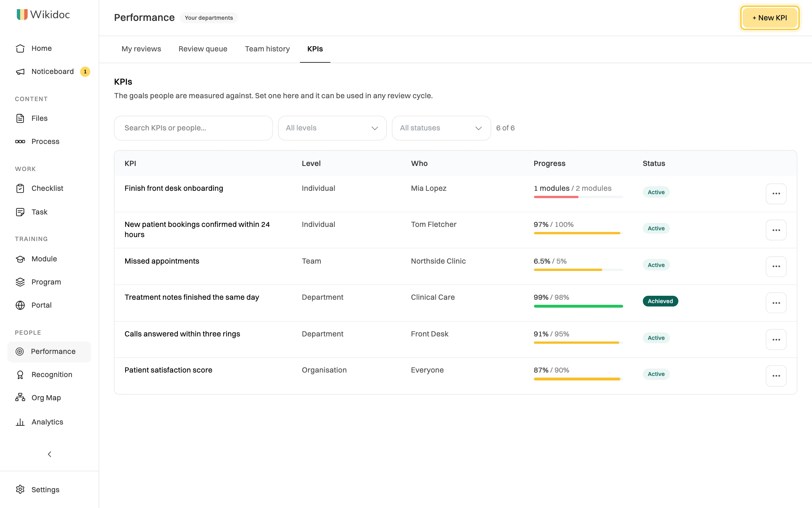
Task: Open Portal via its globe icon
Action: pos(20,305)
